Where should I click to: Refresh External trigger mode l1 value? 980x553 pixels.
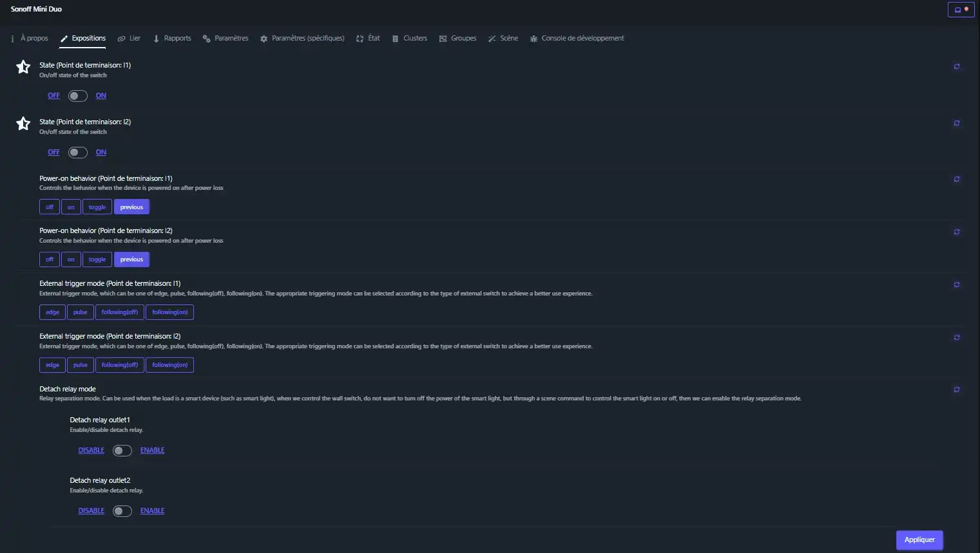click(957, 285)
